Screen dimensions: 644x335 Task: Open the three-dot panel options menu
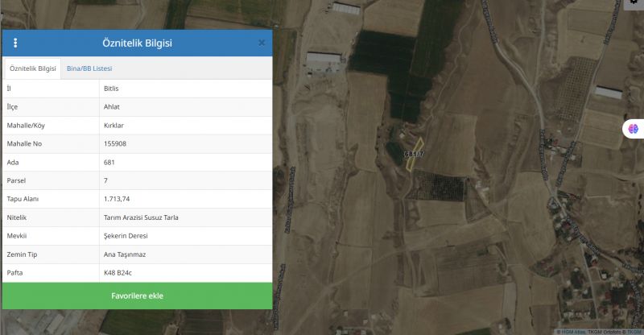[15, 43]
